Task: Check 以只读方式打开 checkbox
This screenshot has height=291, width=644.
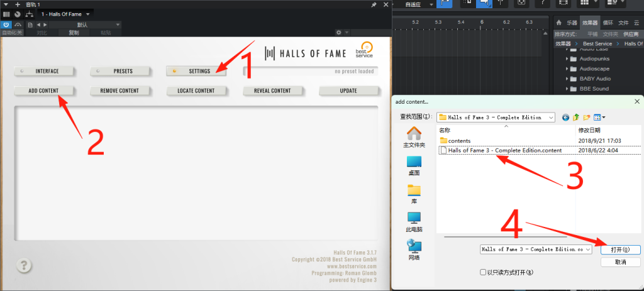Action: coord(483,272)
